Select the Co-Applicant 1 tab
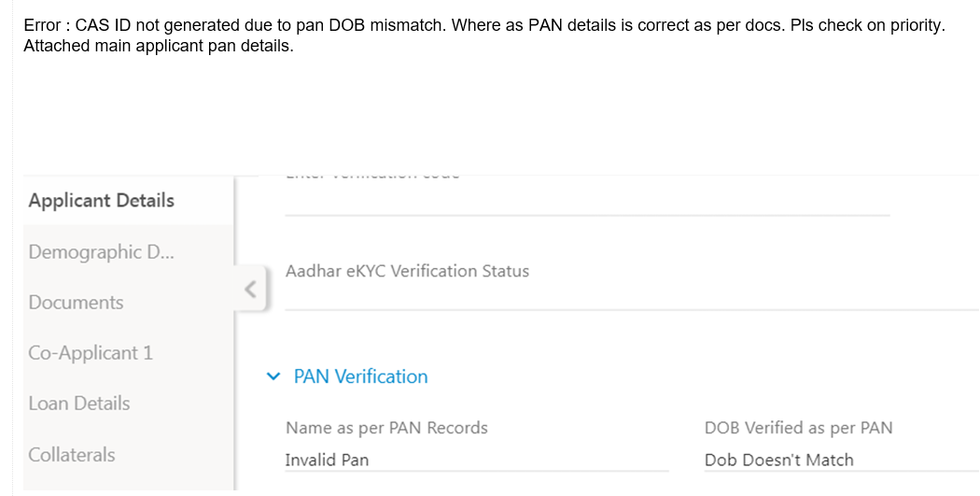 91,353
